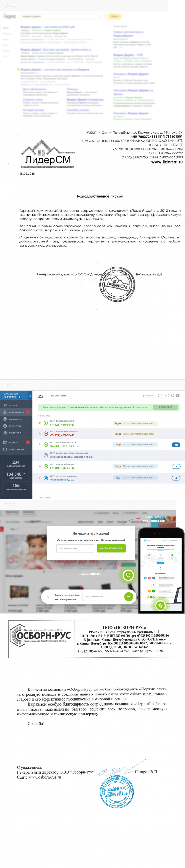Image resolution: width=185 pixels, height=868 pixels.
Task: Open the www.lidersm.ru link in letterhead
Action: pyautogui.click(x=167, y=162)
